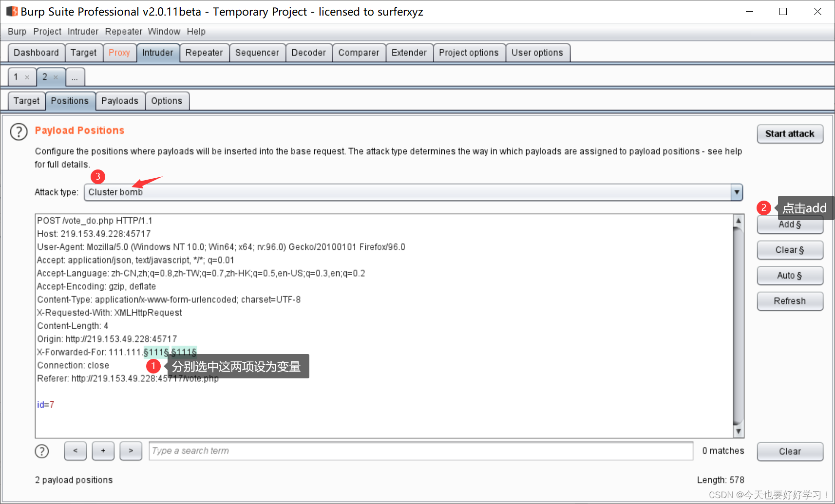Open Payload Positions help icon
This screenshot has height=504, width=835.
click(x=19, y=131)
